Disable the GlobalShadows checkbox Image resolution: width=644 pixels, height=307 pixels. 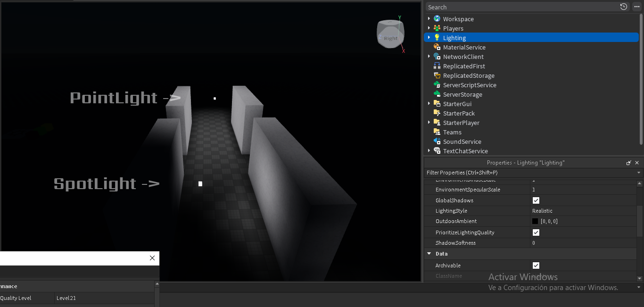(x=536, y=200)
